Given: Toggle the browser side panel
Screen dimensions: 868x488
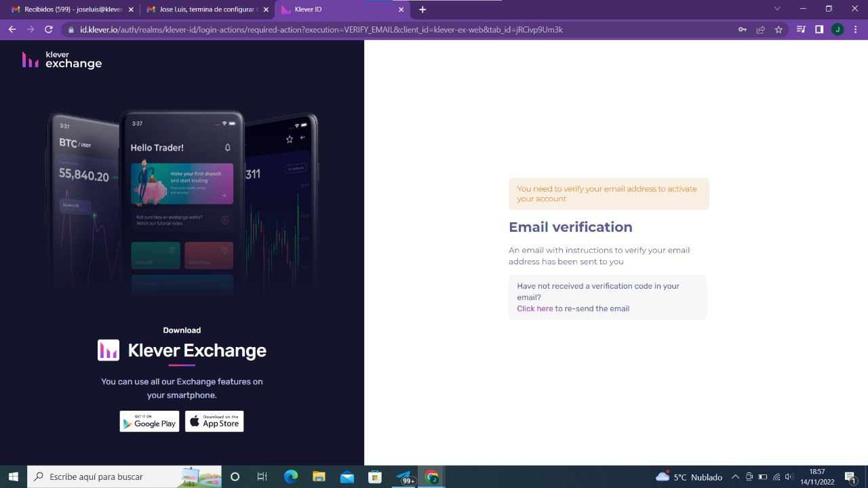Looking at the screenshot, I should pos(819,30).
